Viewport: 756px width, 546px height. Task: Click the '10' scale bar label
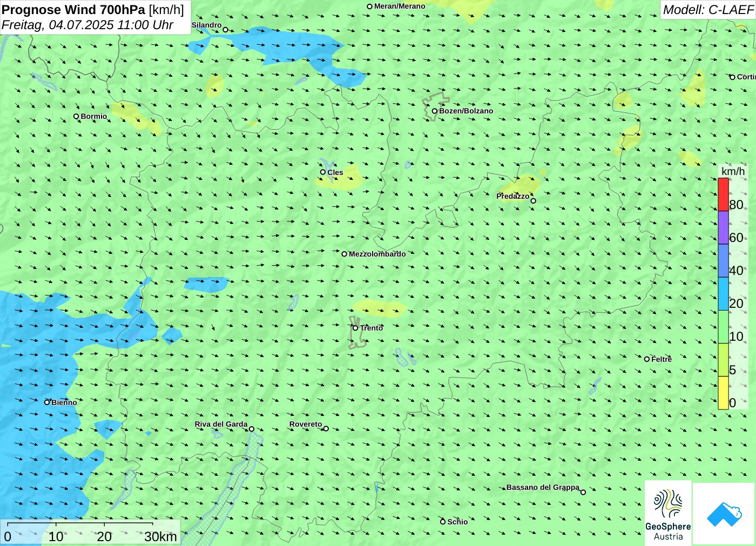click(56, 537)
